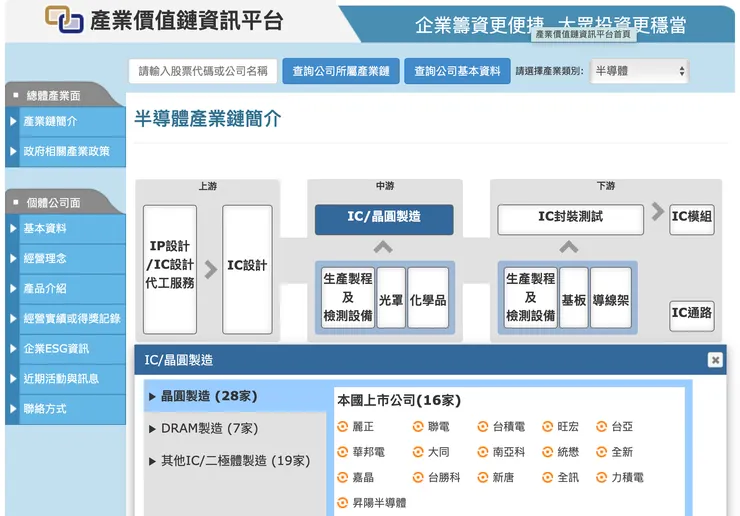
Task: Click the orange icon beside 統懋
Action: [547, 452]
